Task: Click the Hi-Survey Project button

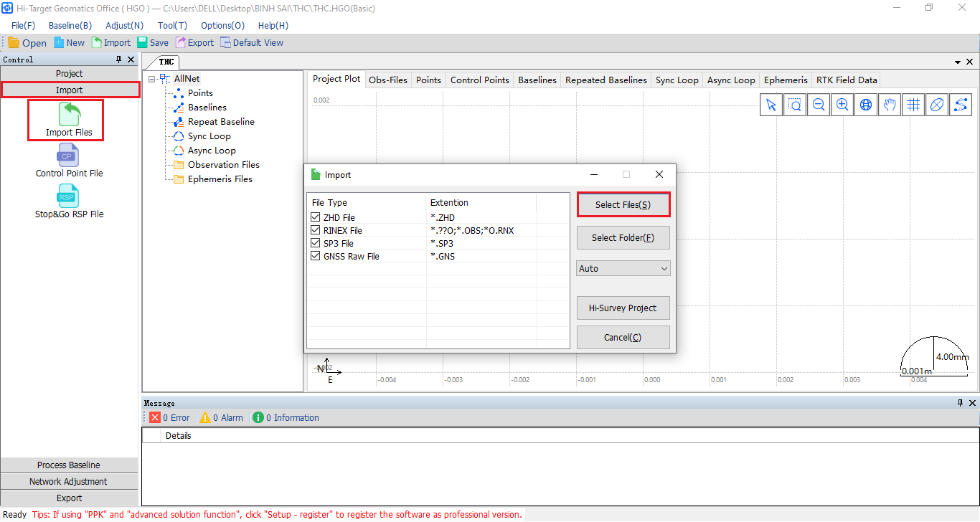Action: [x=623, y=308]
